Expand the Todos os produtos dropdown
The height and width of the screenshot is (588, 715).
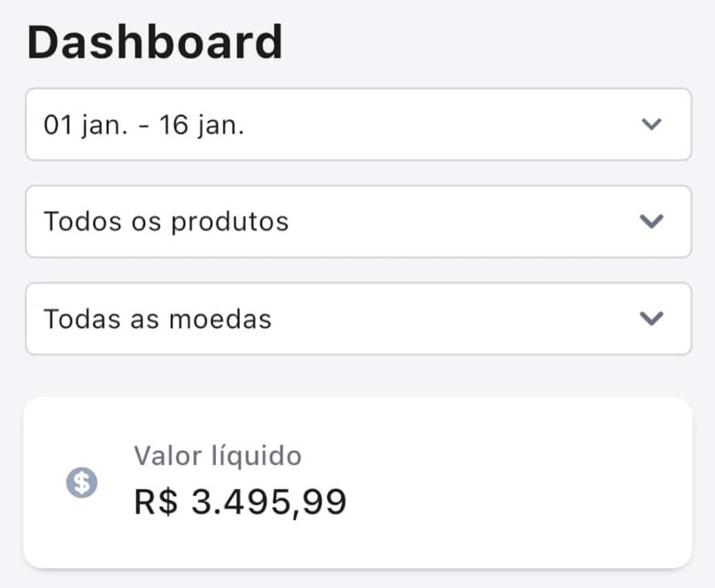[x=357, y=221]
